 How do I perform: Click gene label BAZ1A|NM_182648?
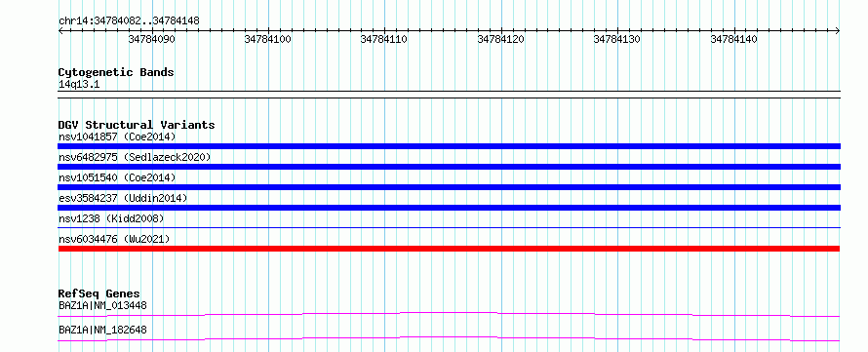point(102,331)
